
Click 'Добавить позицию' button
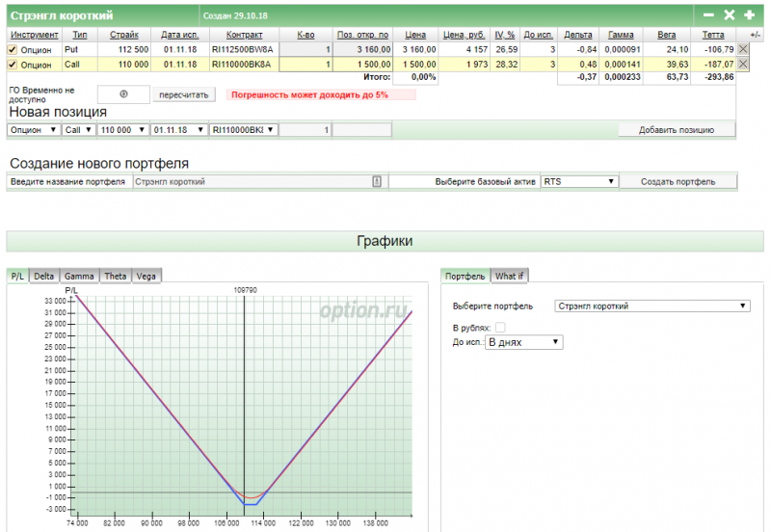677,130
